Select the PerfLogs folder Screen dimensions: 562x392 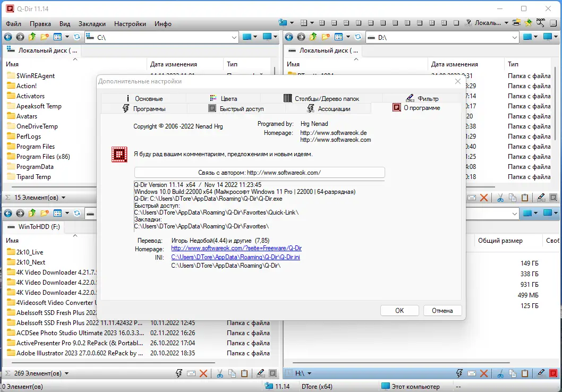[28, 137]
